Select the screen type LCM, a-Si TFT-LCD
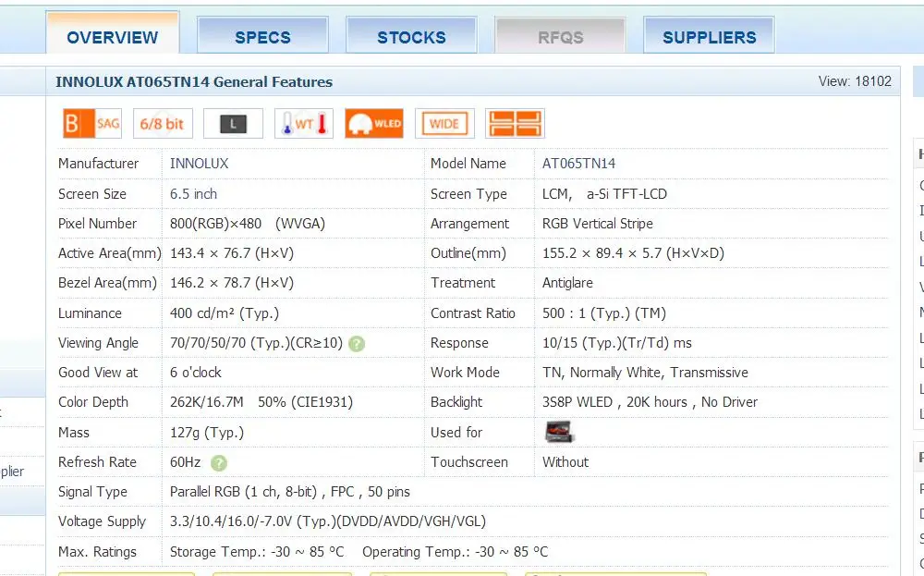Viewport: 924px width, 576px height. click(x=604, y=194)
